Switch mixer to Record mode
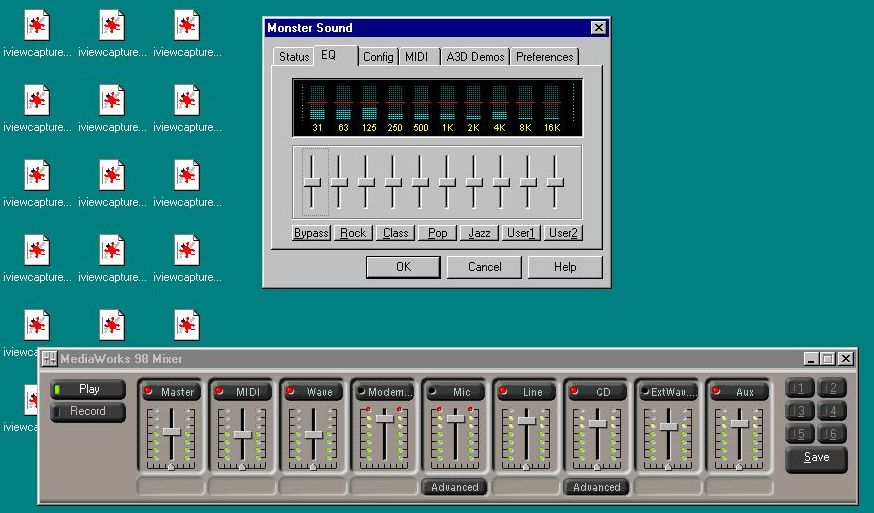Screen dimensions: 874x513 [88, 412]
